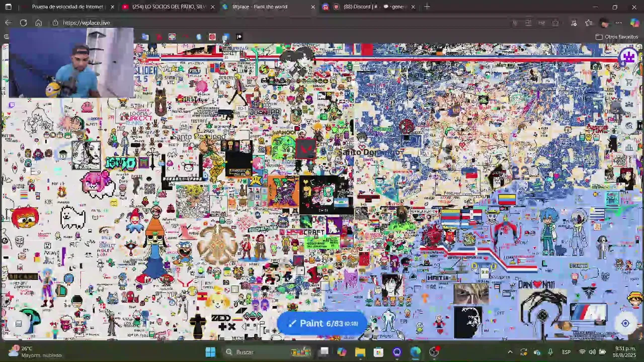Open the Copilot sidebar icon

click(634, 23)
